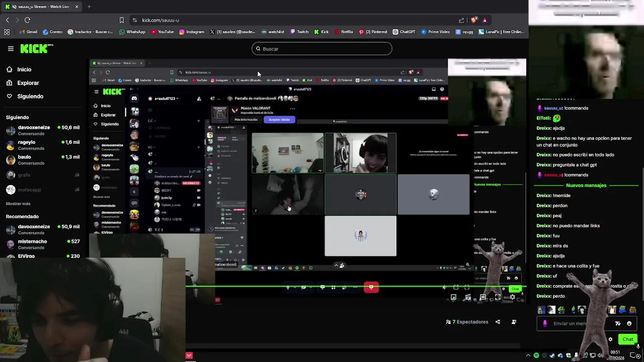Click chat translate icon

[x=618, y=324]
